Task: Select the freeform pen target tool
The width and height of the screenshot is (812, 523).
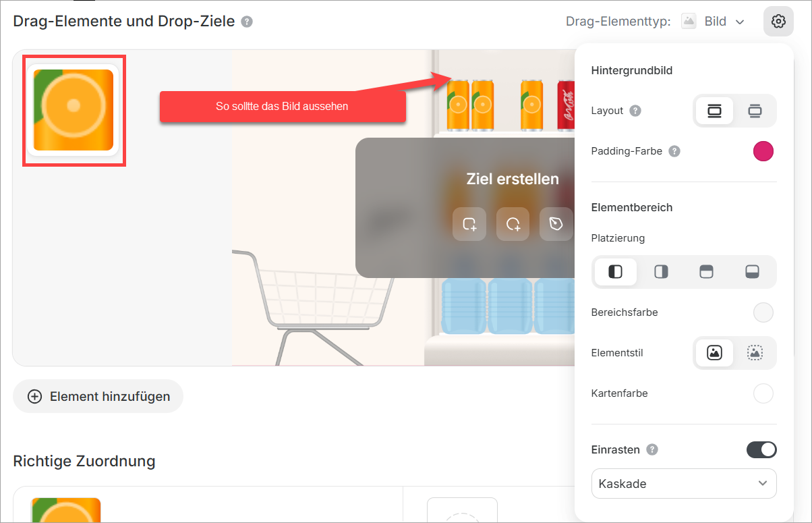Action: 556,224
